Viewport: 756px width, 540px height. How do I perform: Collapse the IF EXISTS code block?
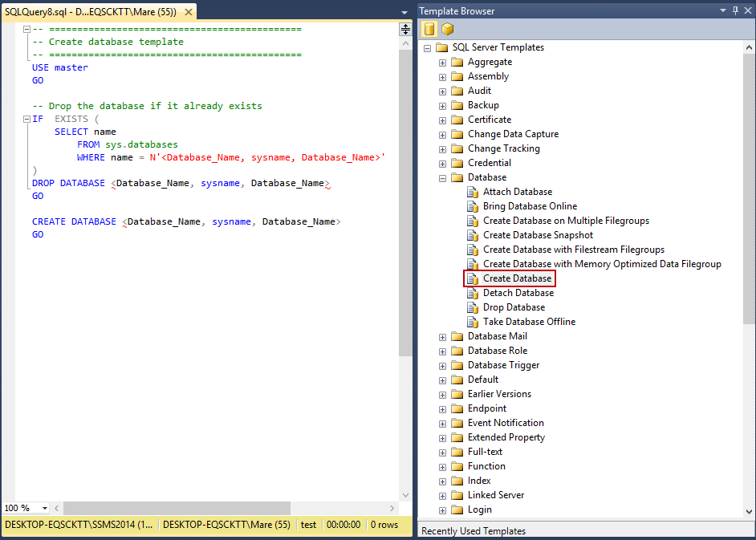(26, 119)
